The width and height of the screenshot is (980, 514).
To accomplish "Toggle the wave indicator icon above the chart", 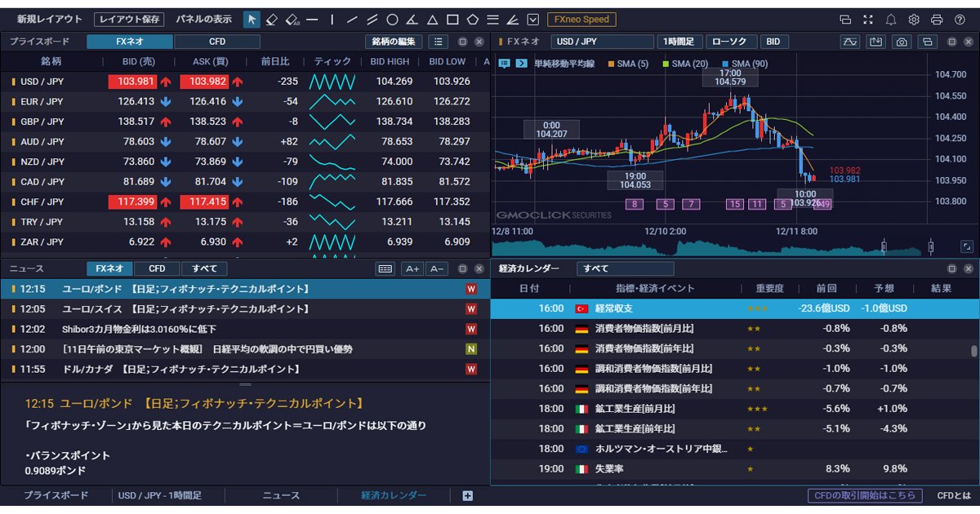I will pyautogui.click(x=849, y=42).
